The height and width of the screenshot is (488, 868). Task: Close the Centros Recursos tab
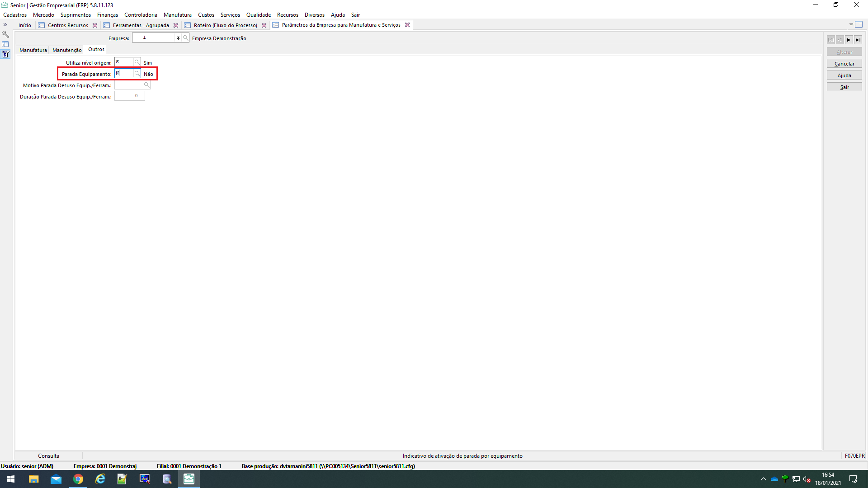pyautogui.click(x=95, y=25)
